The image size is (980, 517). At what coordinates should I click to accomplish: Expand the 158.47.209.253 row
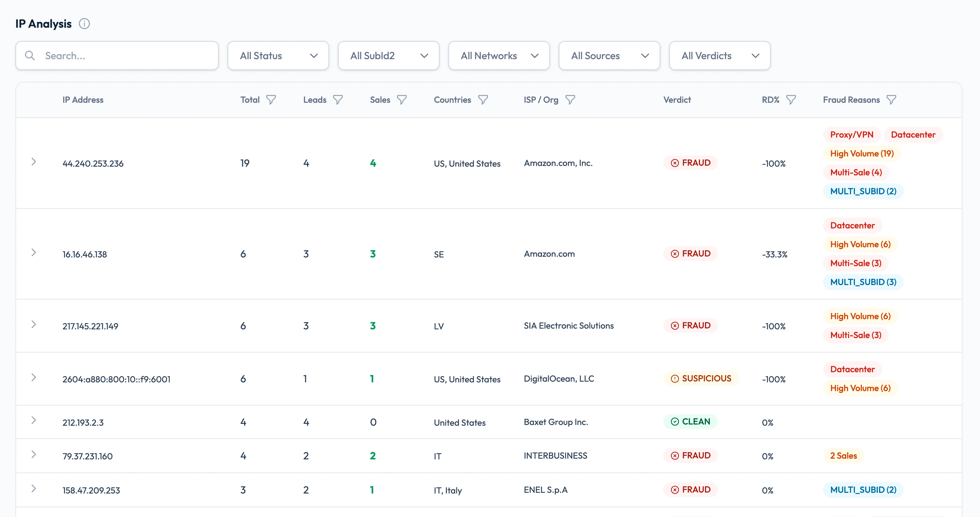(x=34, y=489)
